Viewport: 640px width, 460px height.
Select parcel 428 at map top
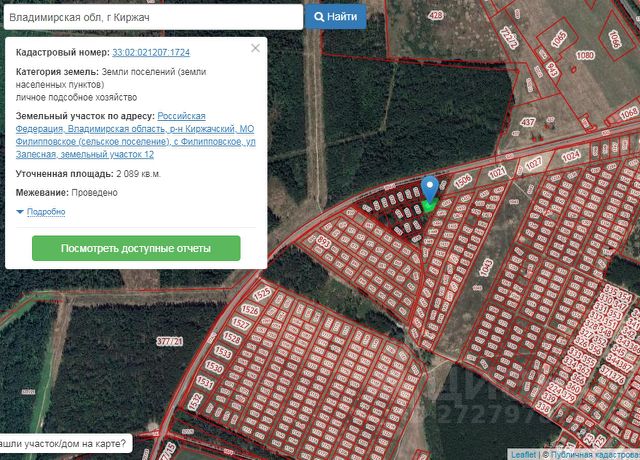(x=435, y=15)
